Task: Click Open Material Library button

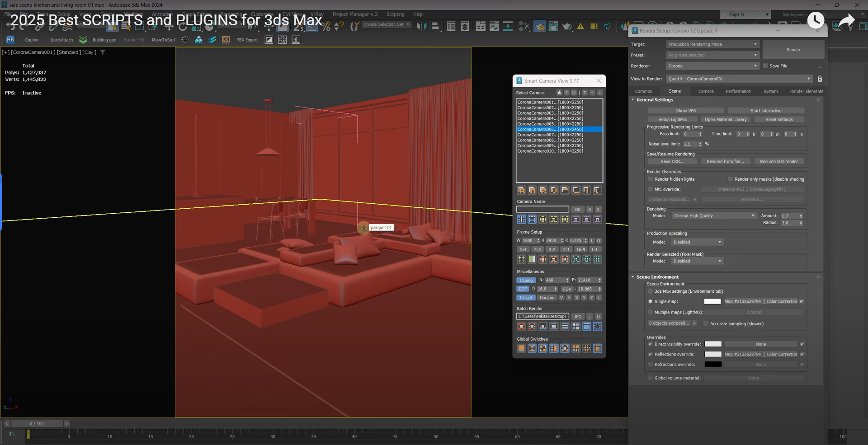Action: coord(726,120)
